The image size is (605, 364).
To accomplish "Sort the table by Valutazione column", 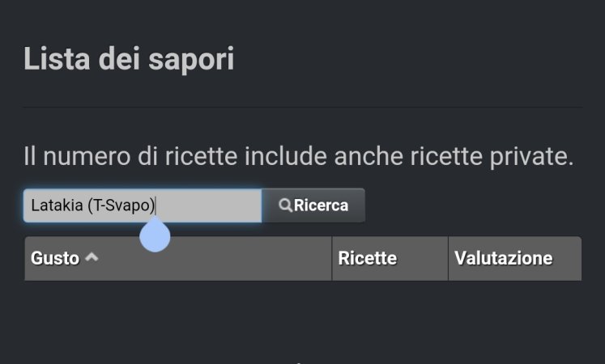I will (504, 258).
